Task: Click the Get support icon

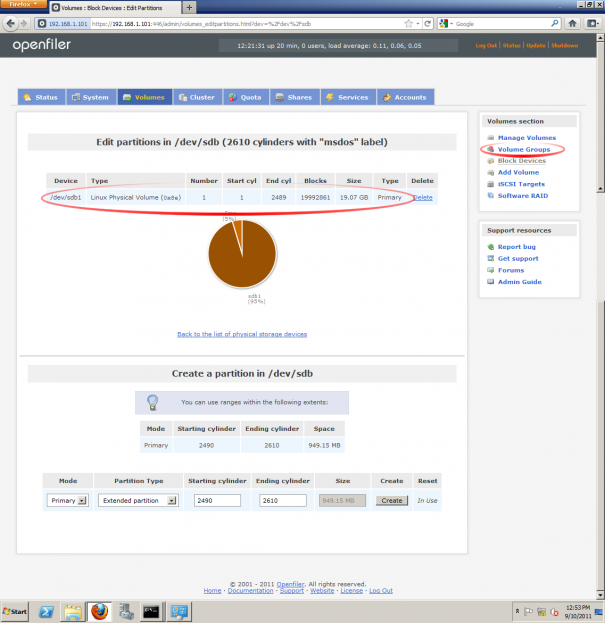Action: 491,258
